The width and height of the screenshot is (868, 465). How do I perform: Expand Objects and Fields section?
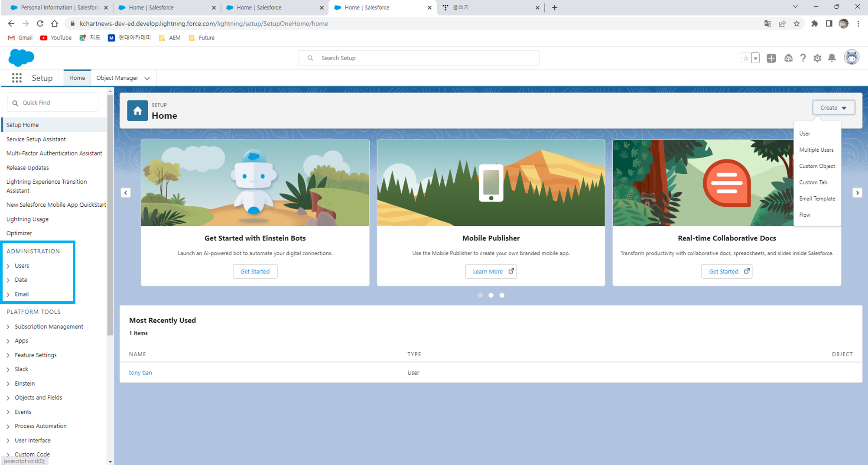coord(8,398)
